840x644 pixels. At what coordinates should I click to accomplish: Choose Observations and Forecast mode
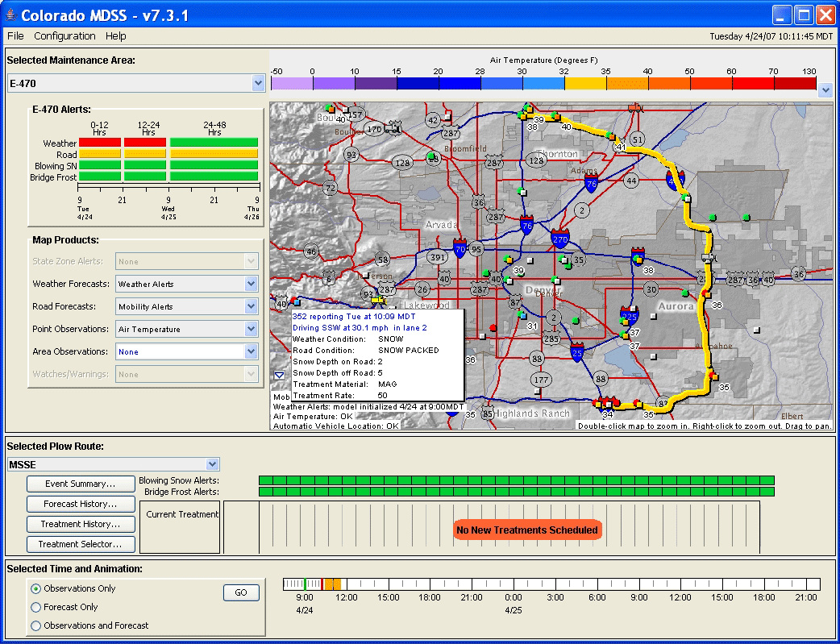click(36, 625)
